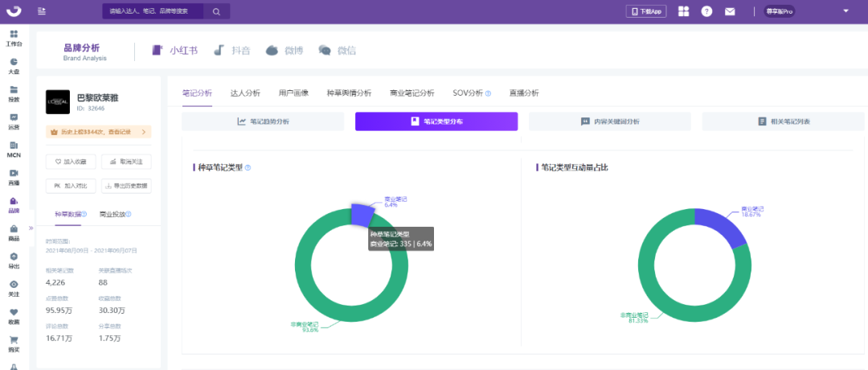Screen dimensions: 868x370
Task: Open 历史上榜 record banner arrow
Action: coord(144,132)
